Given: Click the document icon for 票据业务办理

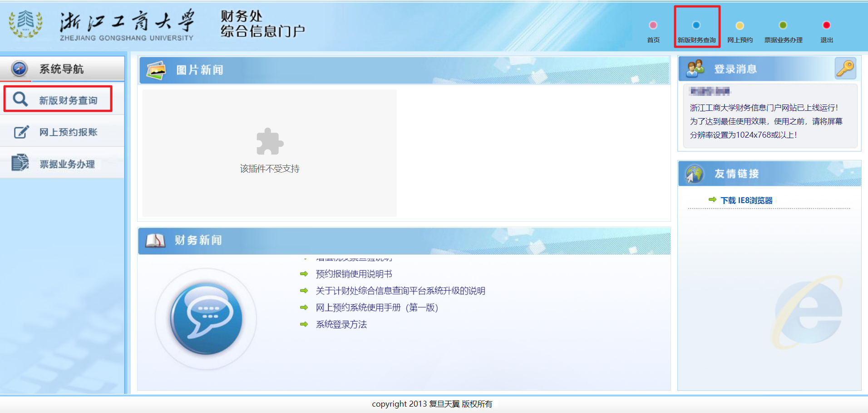Looking at the screenshot, I should (x=20, y=163).
